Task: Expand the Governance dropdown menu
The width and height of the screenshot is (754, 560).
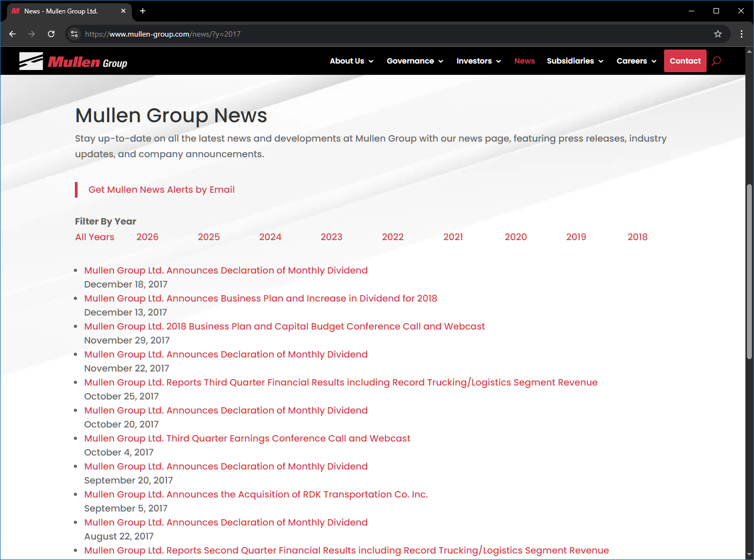Action: click(415, 61)
